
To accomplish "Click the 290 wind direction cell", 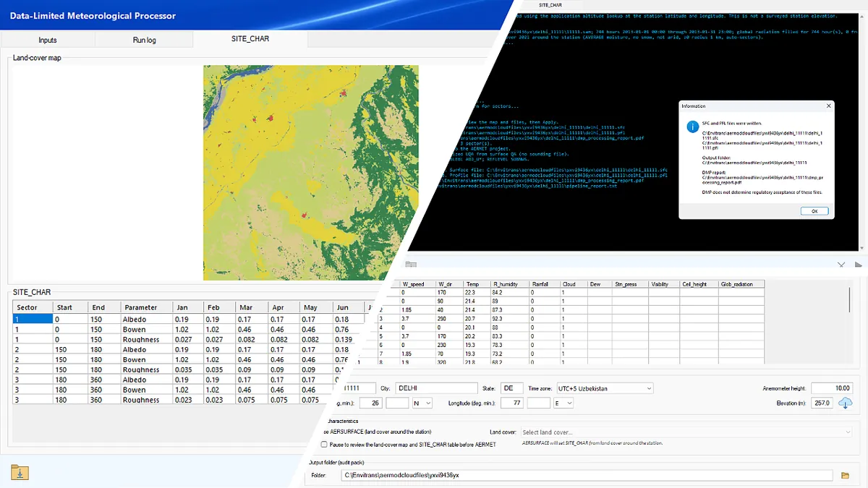I will 449,318.
